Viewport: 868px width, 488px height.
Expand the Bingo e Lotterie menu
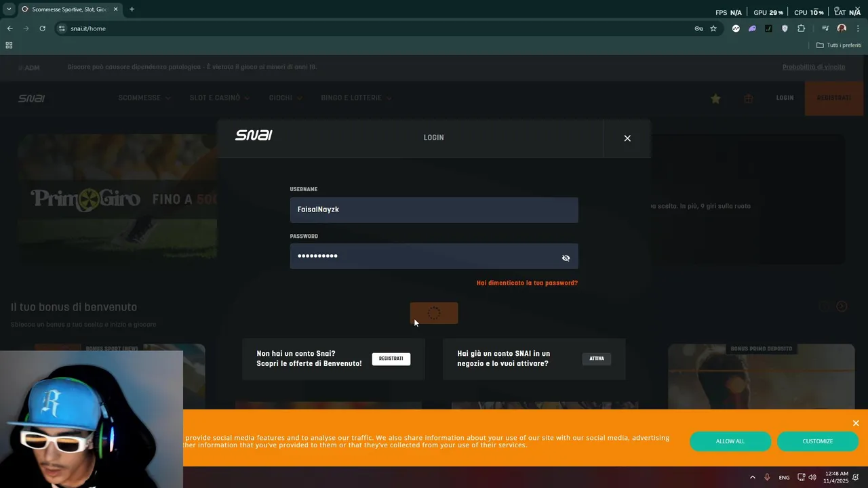point(356,98)
